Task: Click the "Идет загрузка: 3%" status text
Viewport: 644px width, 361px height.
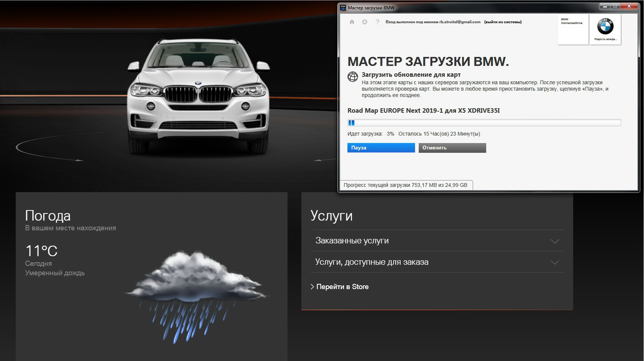Action: (371, 134)
